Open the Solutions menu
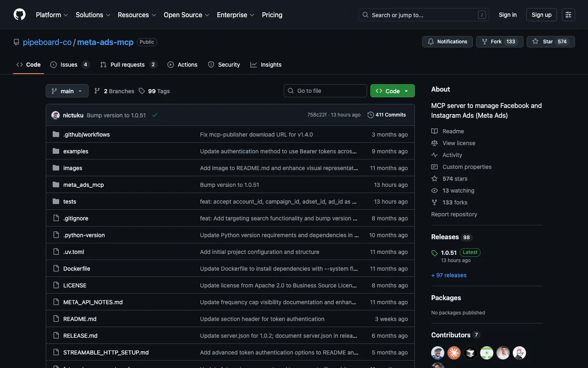The width and height of the screenshot is (588, 368). 92,14
